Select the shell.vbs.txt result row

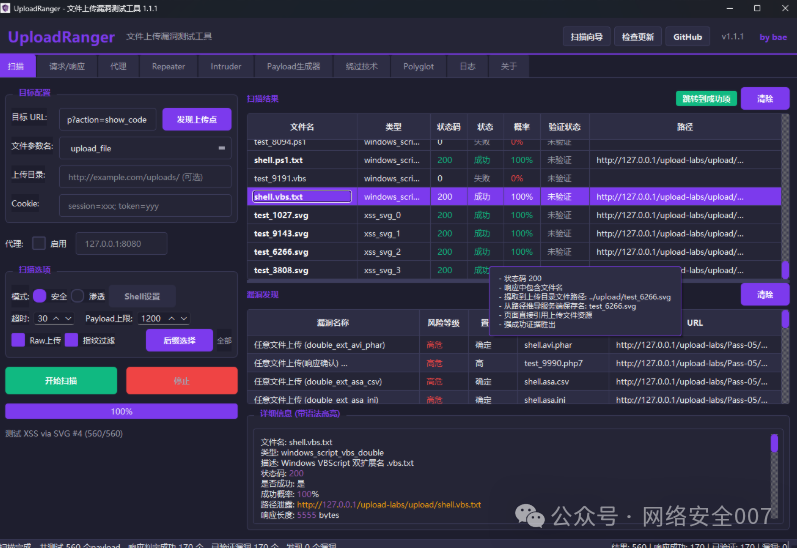pos(514,196)
